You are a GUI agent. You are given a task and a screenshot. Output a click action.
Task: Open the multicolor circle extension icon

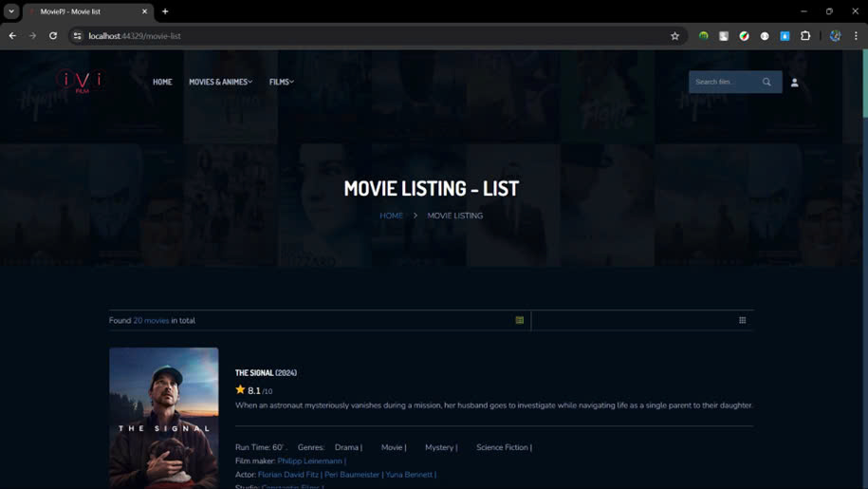click(744, 36)
